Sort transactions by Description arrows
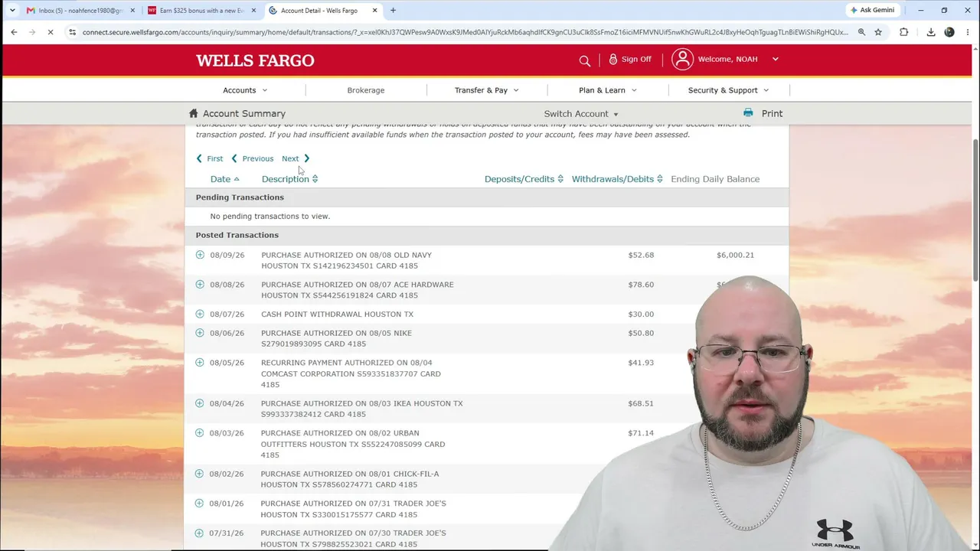This screenshot has height=551, width=980. (315, 179)
